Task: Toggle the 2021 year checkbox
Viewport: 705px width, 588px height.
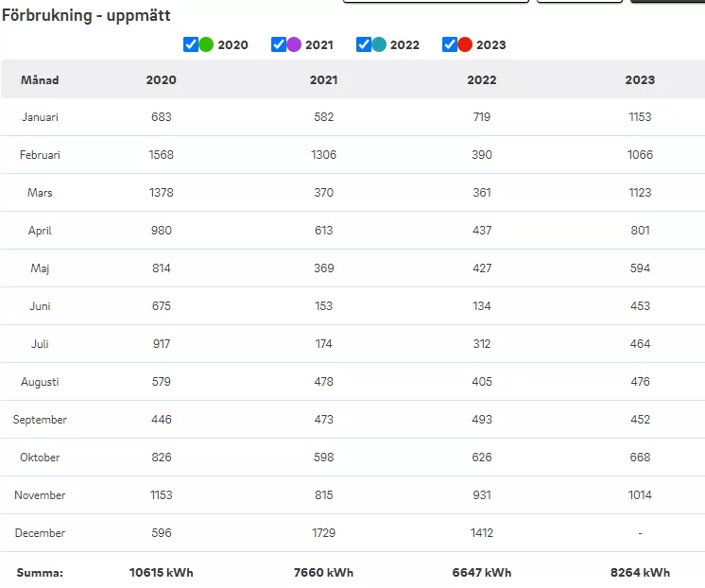Action: (278, 44)
